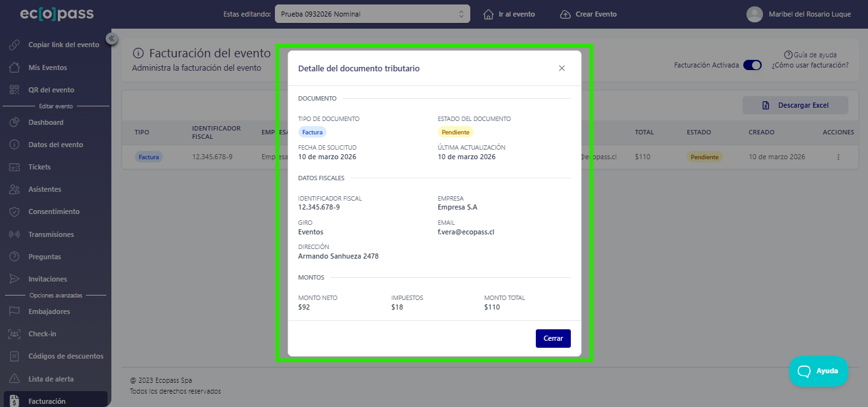Click the info icon for Datos del evento
This screenshot has height=407, width=868.
point(15,145)
